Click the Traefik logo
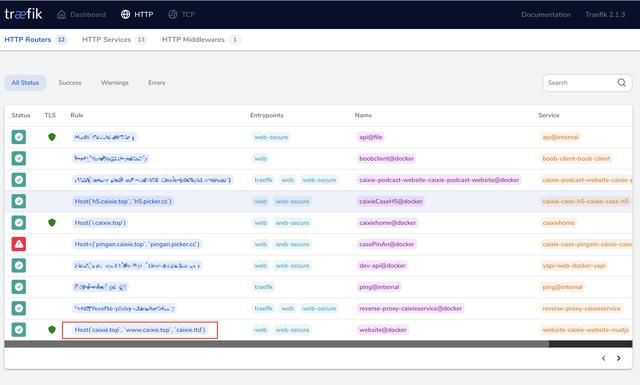This screenshot has height=385, width=640. click(23, 14)
